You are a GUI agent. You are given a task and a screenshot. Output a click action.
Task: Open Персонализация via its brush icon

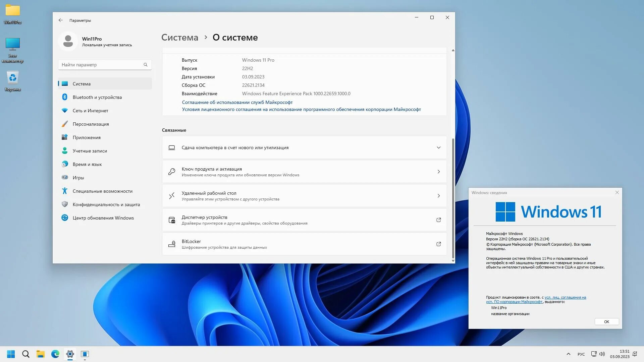point(65,124)
